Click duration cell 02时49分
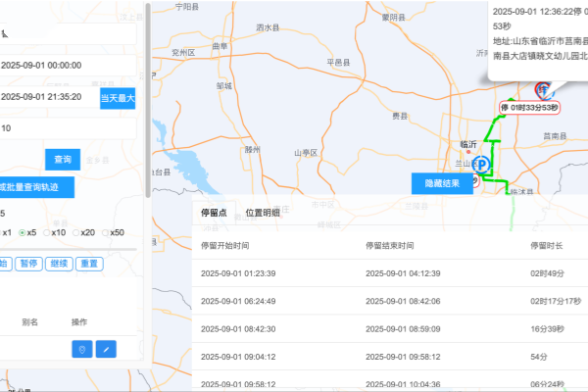 547,273
